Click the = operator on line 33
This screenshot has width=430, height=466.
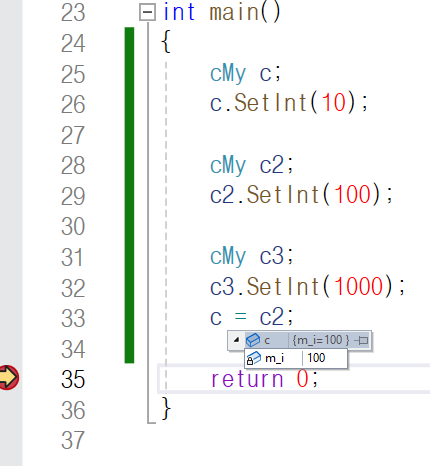[241, 317]
